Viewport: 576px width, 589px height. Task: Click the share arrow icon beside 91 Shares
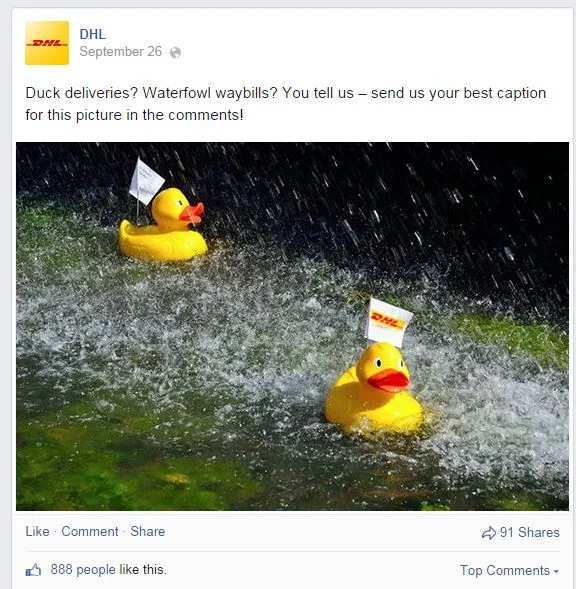(x=489, y=533)
